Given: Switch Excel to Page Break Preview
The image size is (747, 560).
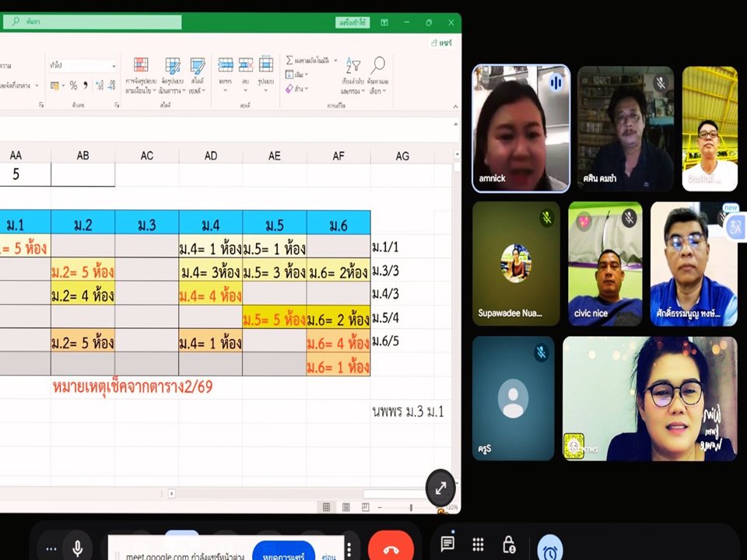Looking at the screenshot, I should pos(366,507).
